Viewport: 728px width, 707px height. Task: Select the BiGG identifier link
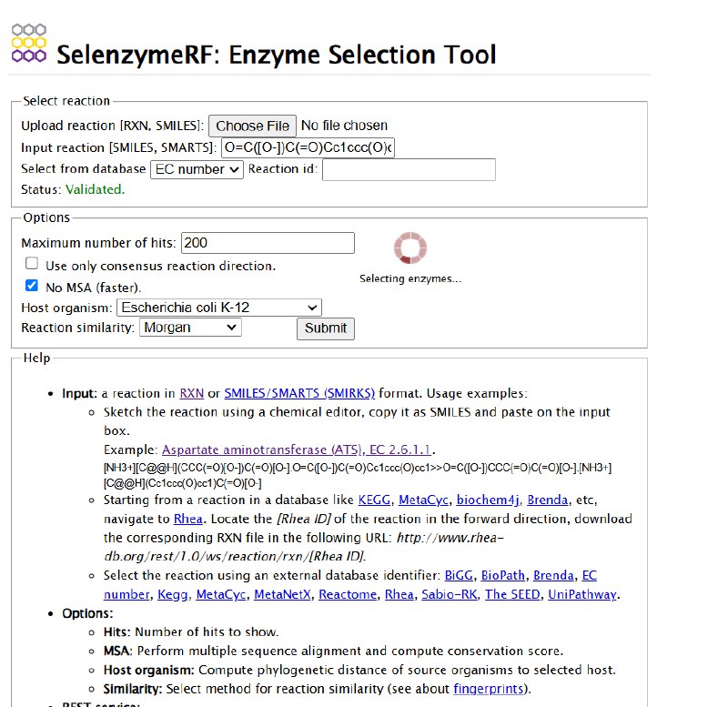click(459, 576)
